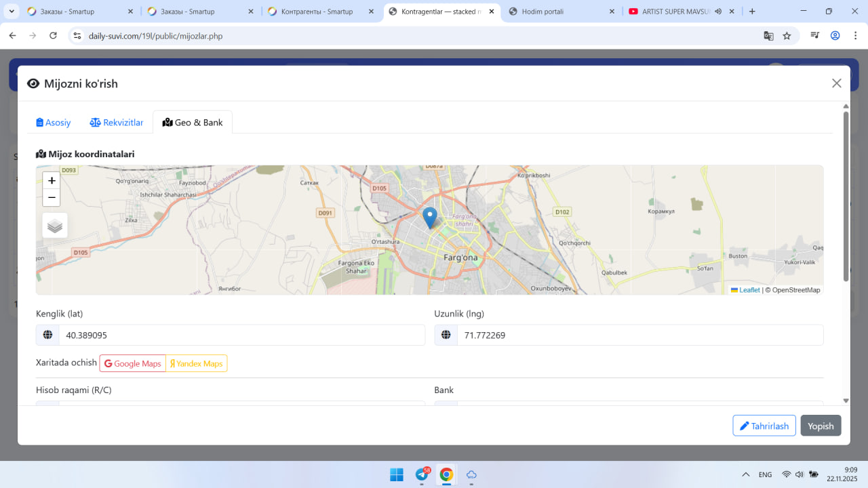Reload the current page
This screenshot has height=488, width=868.
tap(53, 36)
